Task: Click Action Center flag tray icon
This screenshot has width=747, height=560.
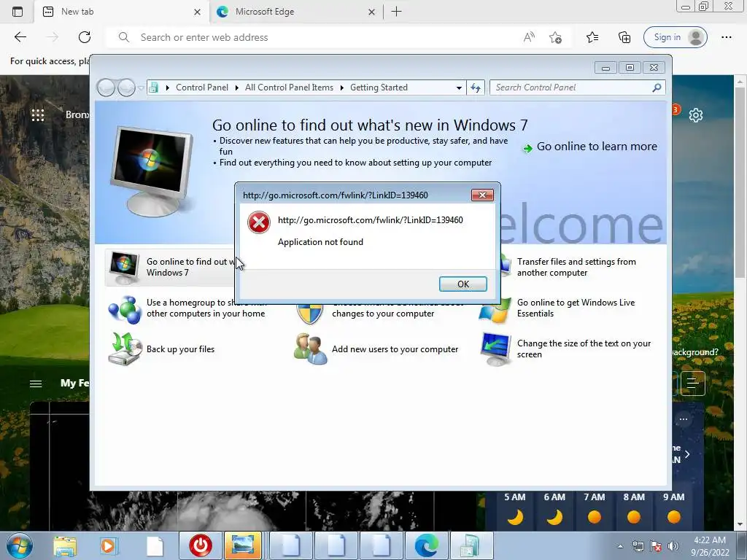Action: [x=656, y=546]
